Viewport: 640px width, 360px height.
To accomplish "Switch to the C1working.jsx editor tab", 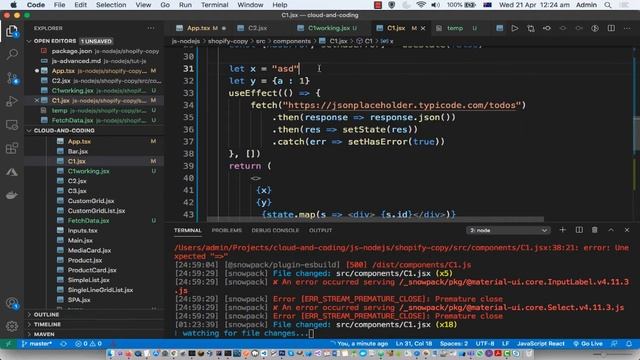I will 329,28.
